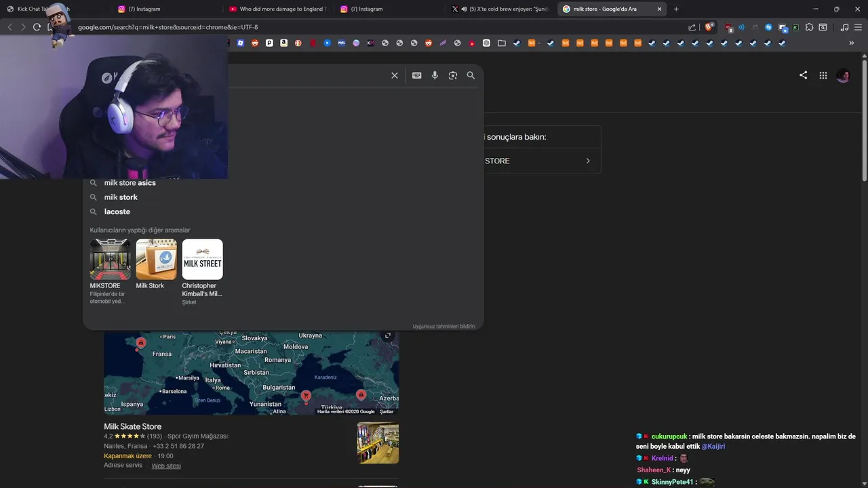This screenshot has height=488, width=868.
Task: Click 'Kapanmak üzere' hours text
Action: (x=127, y=456)
